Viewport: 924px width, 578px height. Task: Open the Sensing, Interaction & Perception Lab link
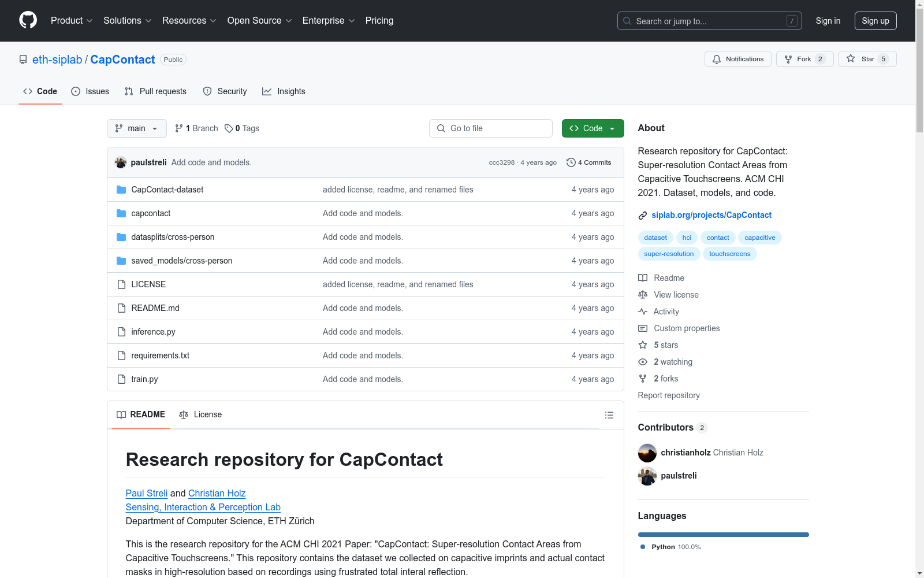203,507
